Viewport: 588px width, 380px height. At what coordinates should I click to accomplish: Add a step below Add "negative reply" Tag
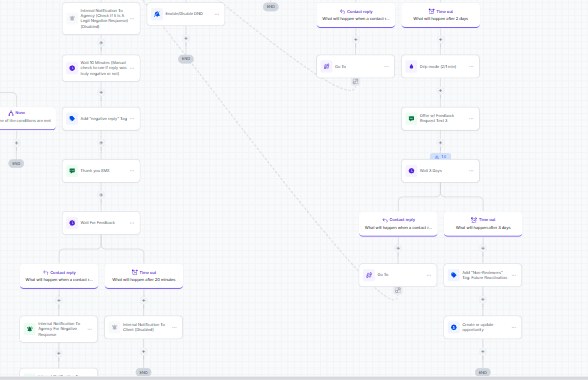[x=101, y=143]
